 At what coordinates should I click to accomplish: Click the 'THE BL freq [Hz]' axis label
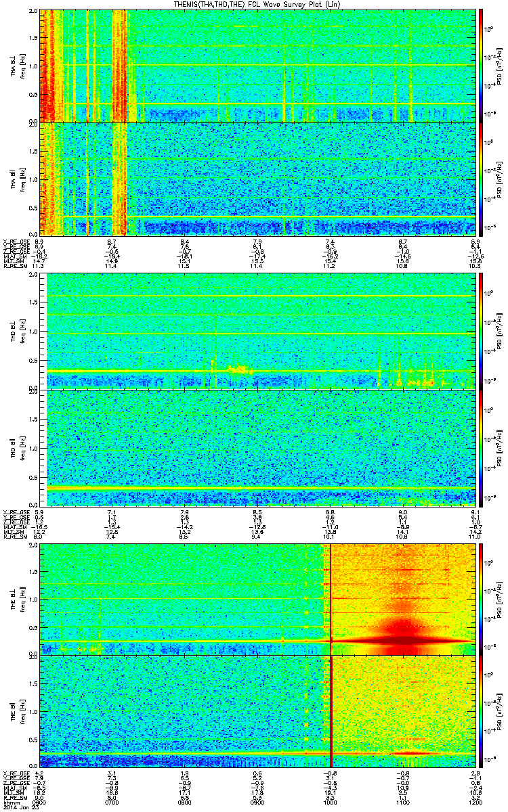click(17, 600)
